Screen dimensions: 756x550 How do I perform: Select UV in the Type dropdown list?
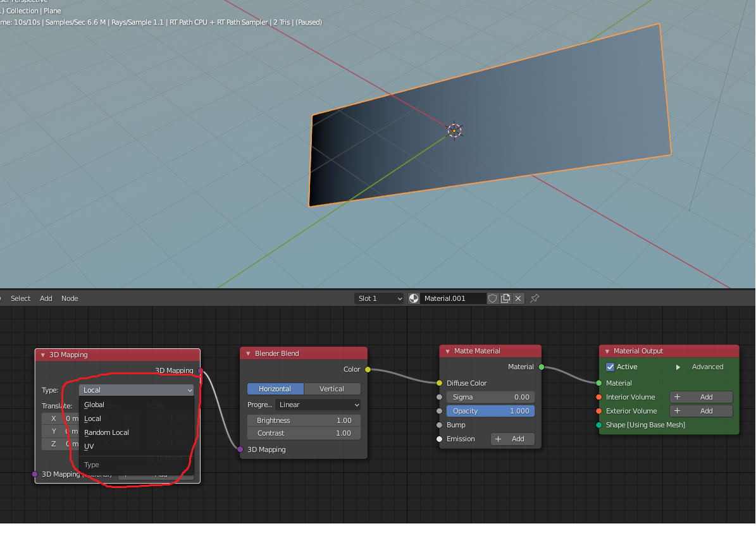[x=89, y=446]
